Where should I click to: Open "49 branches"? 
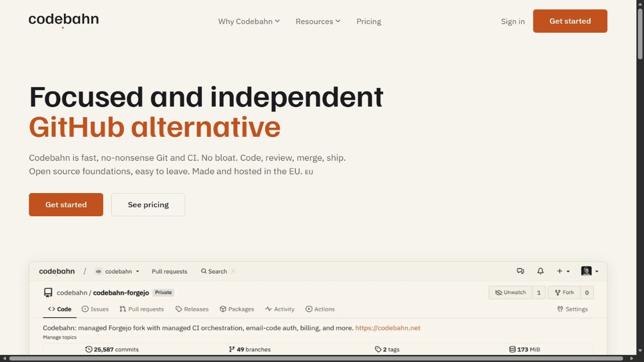250,349
